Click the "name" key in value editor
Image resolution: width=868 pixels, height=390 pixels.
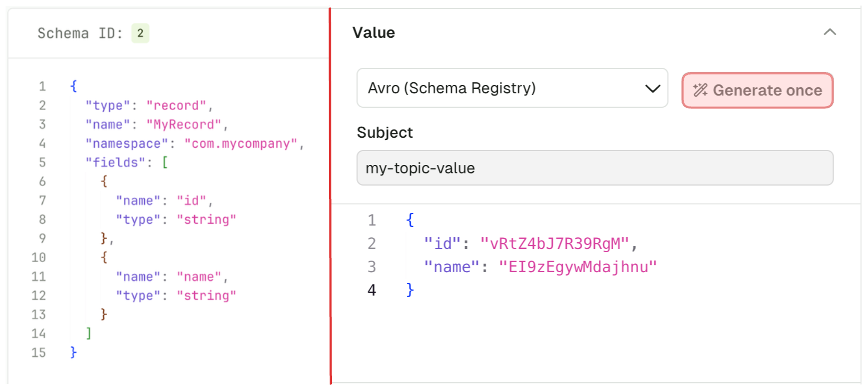[452, 267]
